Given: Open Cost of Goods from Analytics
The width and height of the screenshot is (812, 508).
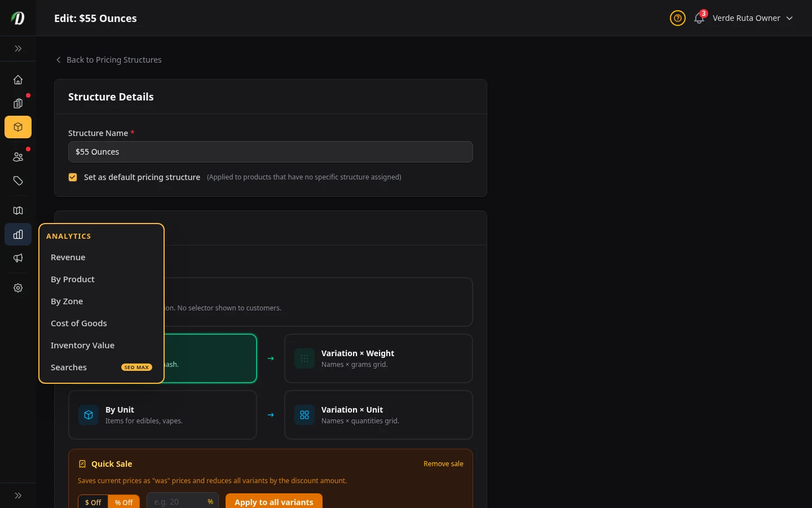Looking at the screenshot, I should click(79, 323).
